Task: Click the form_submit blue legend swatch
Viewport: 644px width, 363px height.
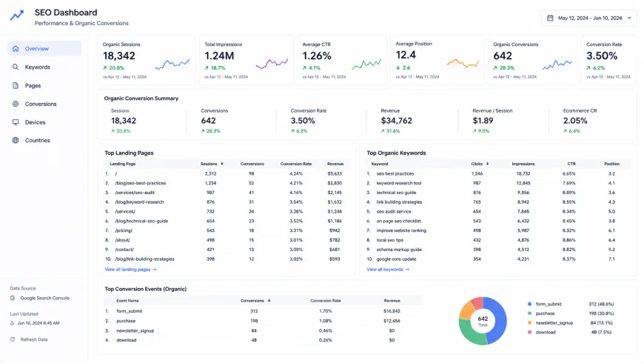Action: point(529,304)
